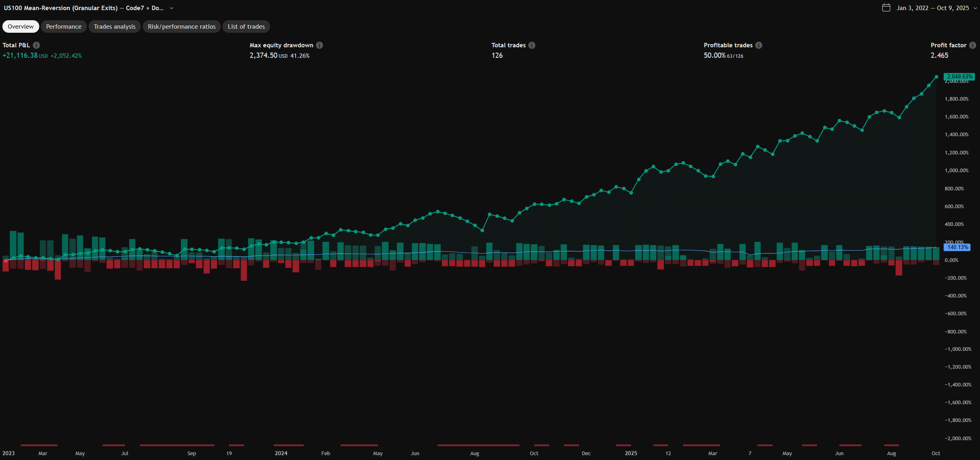Click the US100 Mean-Reversion strategy title

click(83, 8)
